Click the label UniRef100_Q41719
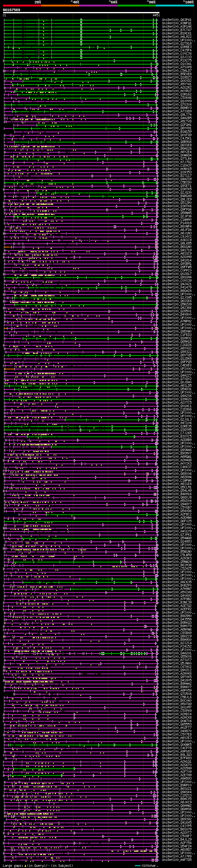Image resolution: width=197 pixels, height=868 pixels. tap(177, 250)
